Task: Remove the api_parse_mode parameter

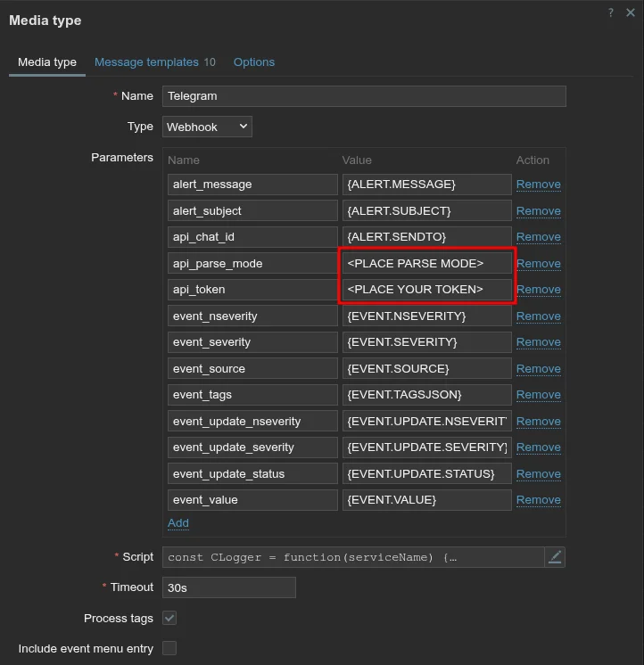Action: pyautogui.click(x=539, y=263)
